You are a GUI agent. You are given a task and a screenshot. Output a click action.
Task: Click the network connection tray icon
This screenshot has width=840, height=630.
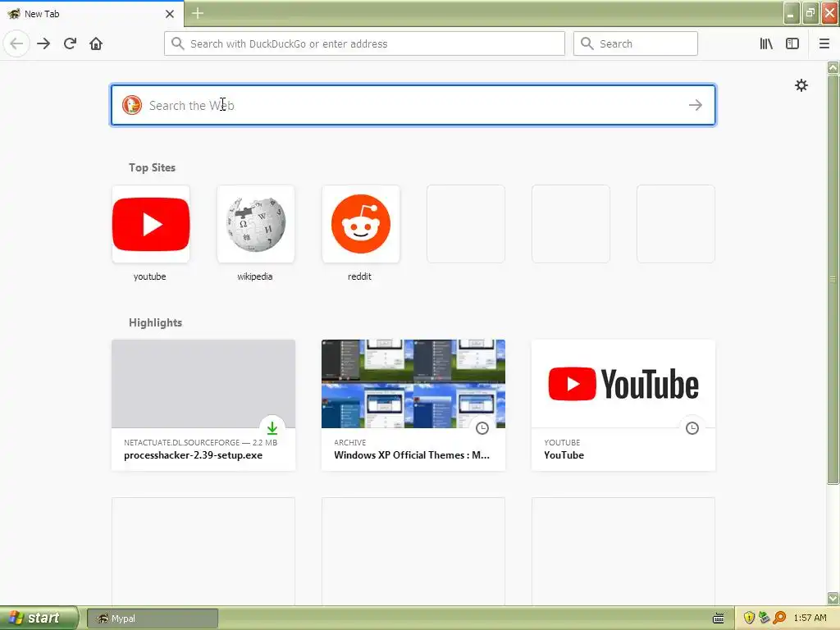coord(764,619)
